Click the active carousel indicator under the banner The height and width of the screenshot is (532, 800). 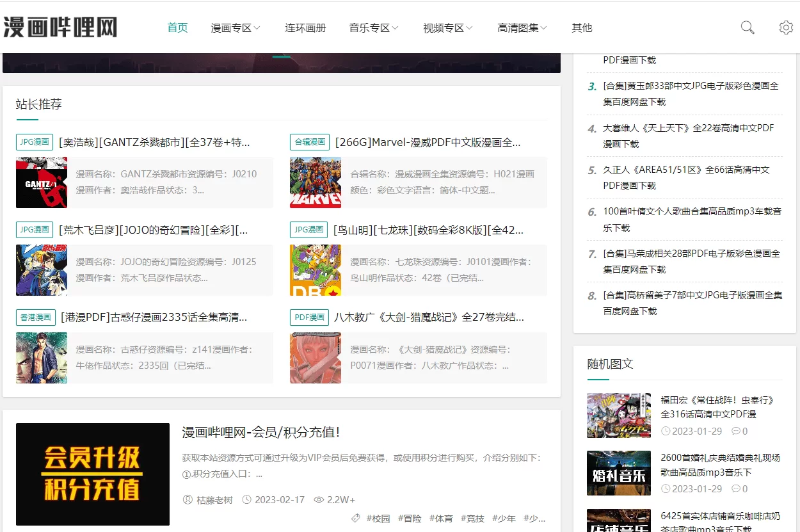282,57
